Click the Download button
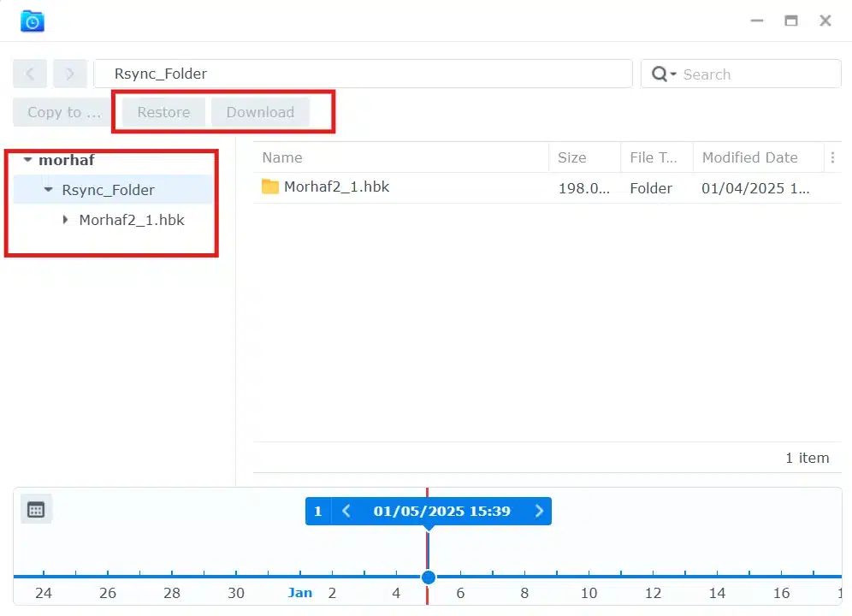This screenshot has width=852, height=616. pos(260,112)
